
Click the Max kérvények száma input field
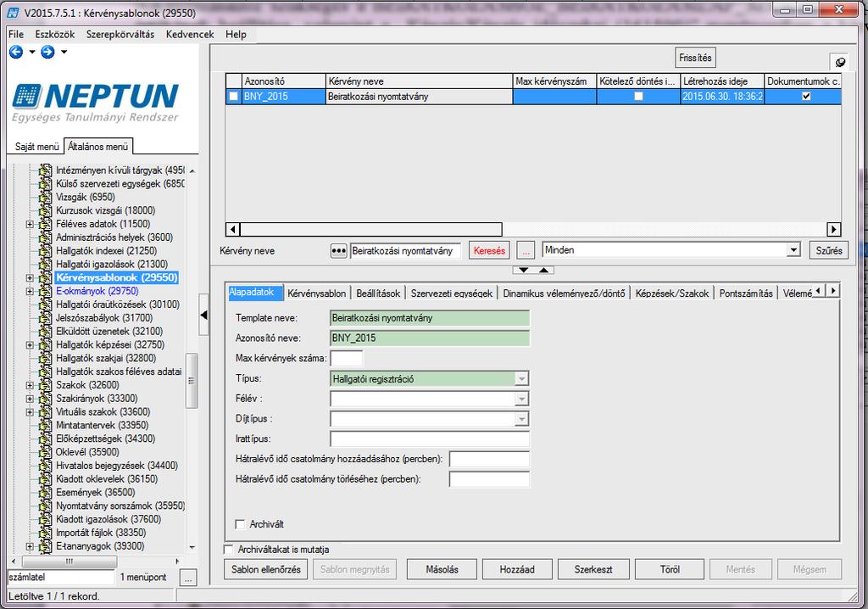point(347,359)
